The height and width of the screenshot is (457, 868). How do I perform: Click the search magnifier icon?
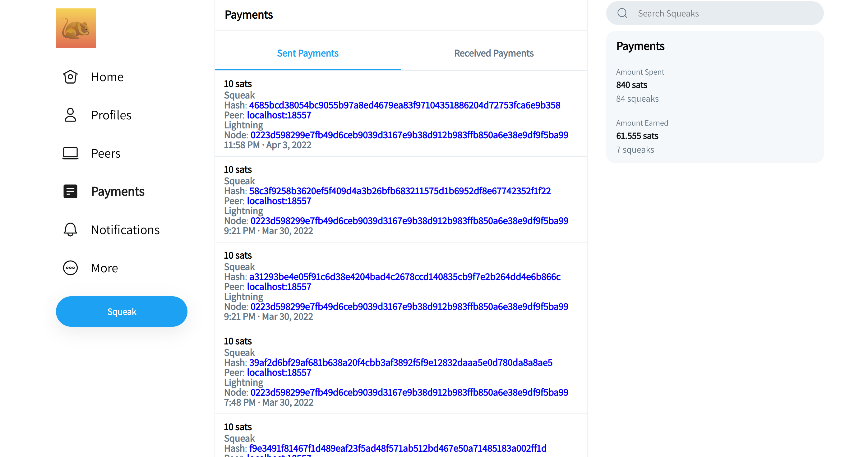click(x=622, y=13)
